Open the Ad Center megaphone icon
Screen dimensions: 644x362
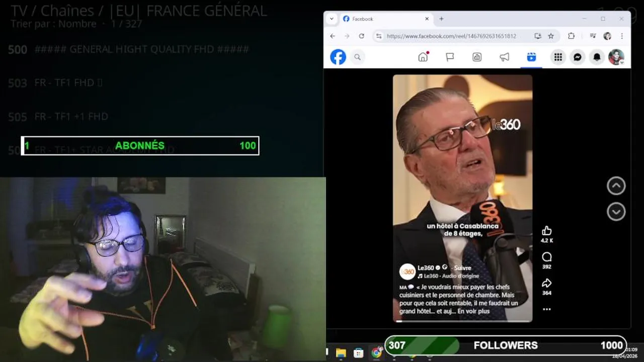tap(504, 57)
